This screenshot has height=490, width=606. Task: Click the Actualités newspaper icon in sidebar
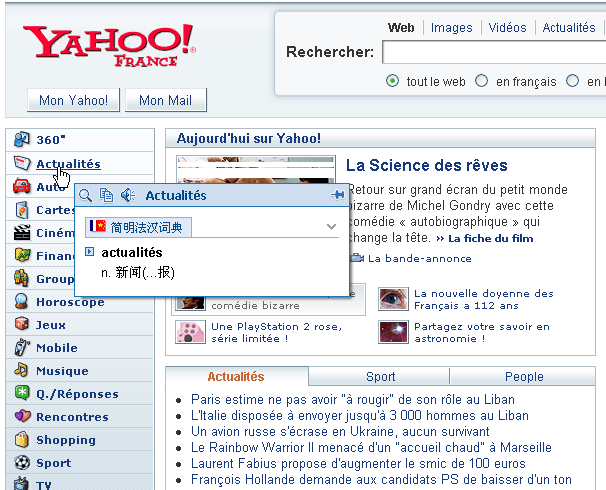point(22,163)
